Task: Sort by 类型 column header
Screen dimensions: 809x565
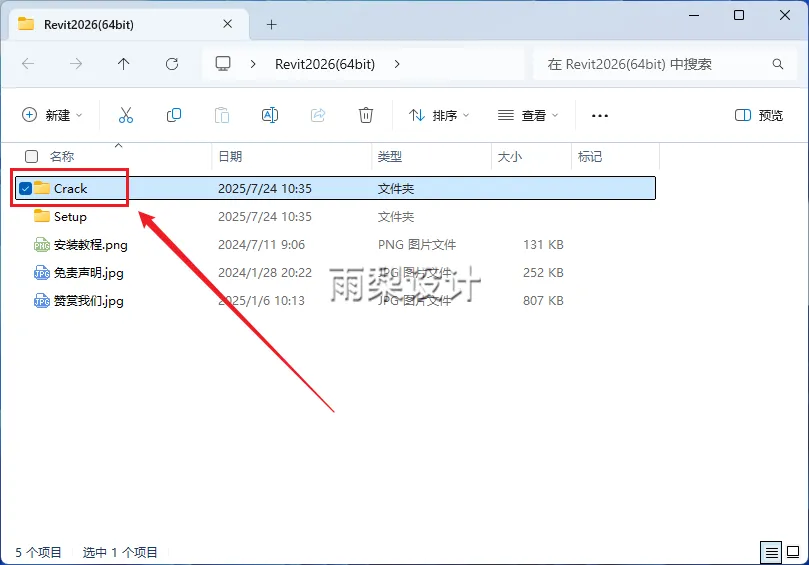Action: (x=390, y=156)
